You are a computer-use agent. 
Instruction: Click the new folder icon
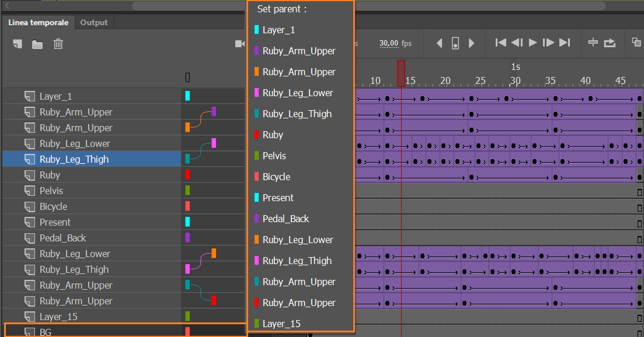pyautogui.click(x=37, y=44)
